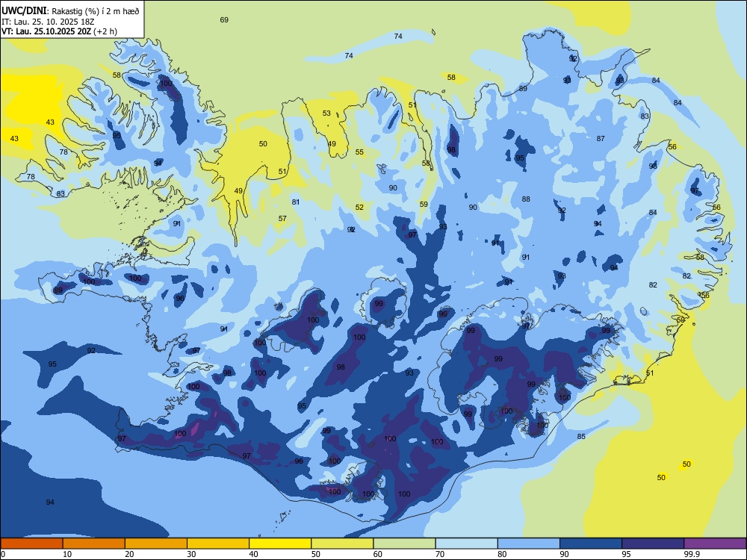The height and width of the screenshot is (560, 747).
Task: Click the map value "59"
Action: coord(424,205)
